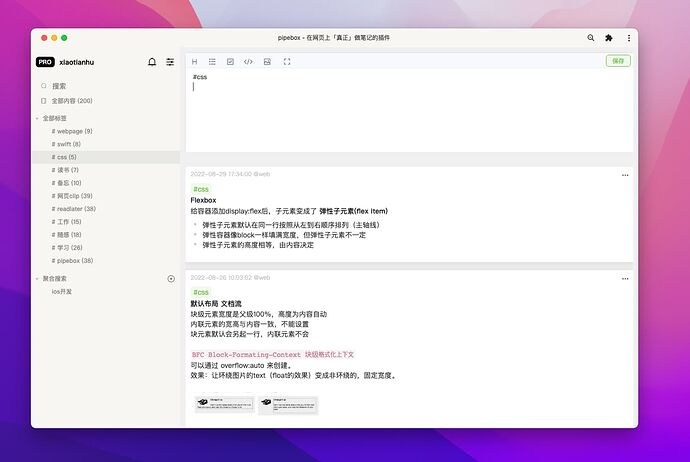Click the magnifier icon in the title bar
This screenshot has height=462, width=690.
pos(590,38)
